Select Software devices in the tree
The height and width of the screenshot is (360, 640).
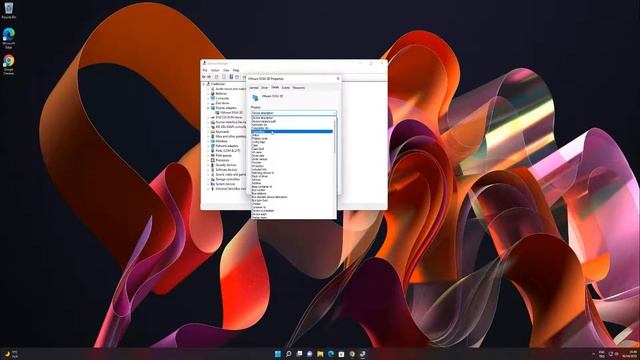tap(226, 170)
